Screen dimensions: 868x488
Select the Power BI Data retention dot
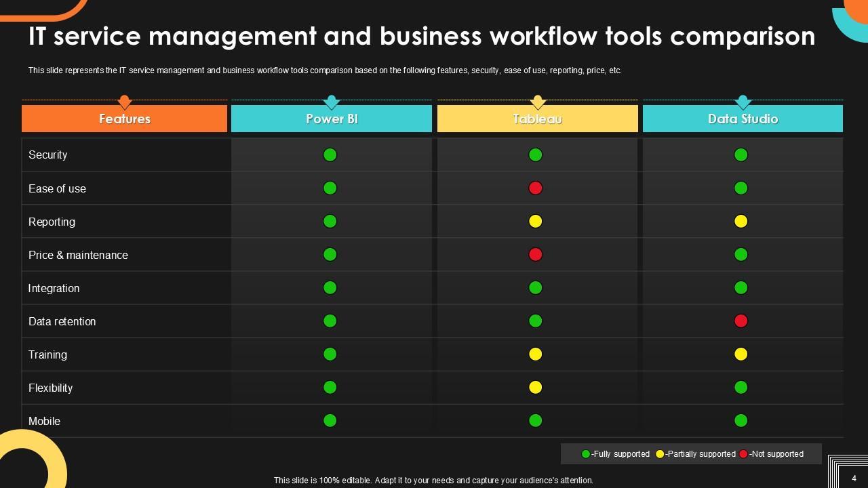[330, 321]
